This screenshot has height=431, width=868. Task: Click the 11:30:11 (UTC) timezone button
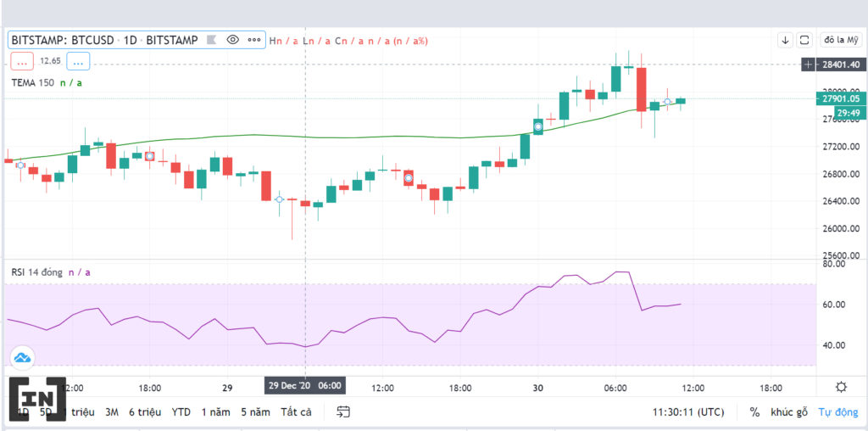click(687, 412)
